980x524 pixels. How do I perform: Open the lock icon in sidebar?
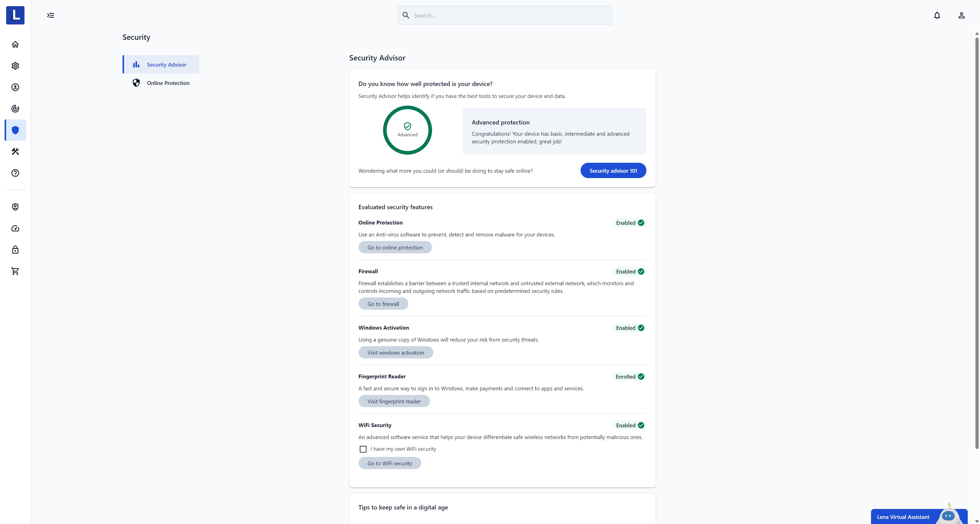point(15,250)
